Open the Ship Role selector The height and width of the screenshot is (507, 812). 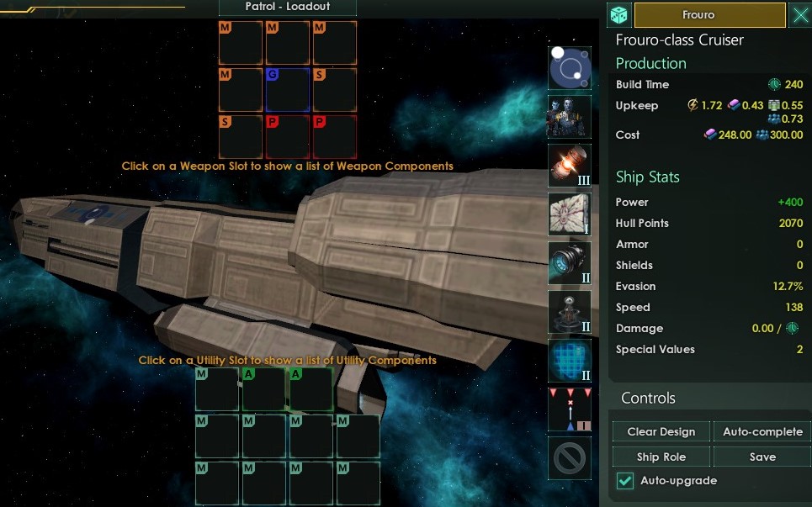pos(661,457)
